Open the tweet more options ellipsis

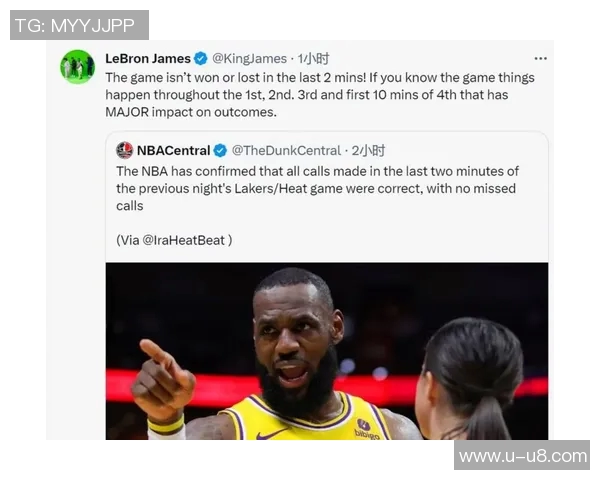[540, 59]
